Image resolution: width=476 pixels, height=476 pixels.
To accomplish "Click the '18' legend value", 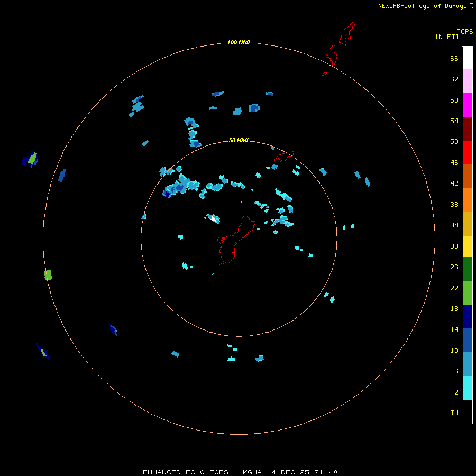I will 454,309.
